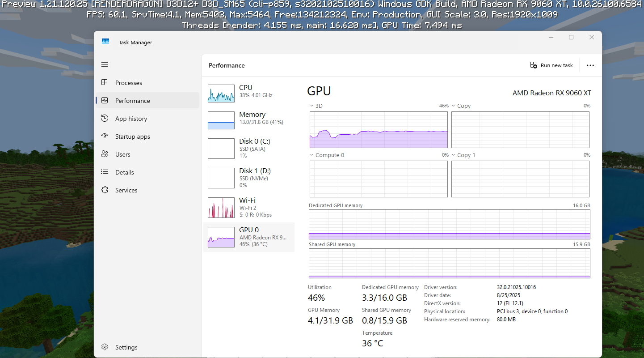Screen dimensions: 644x358
Task: Click driver version 32.0.21025.10016
Action: (x=516, y=287)
